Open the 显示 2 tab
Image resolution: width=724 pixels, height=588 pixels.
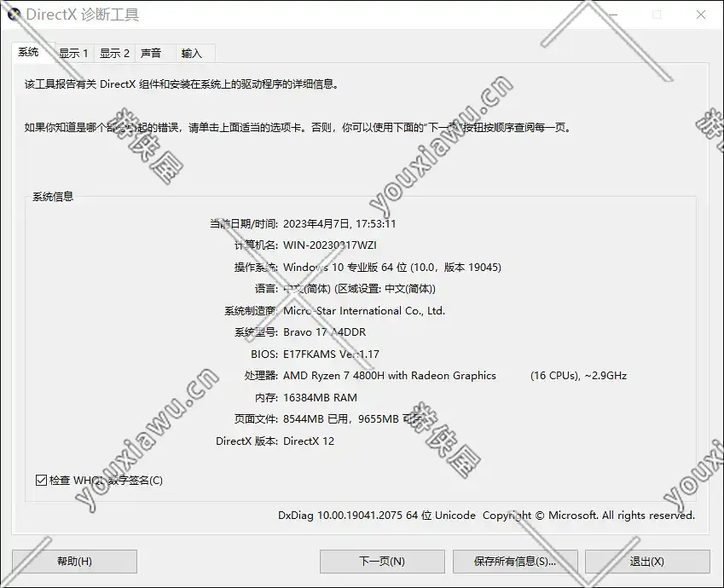pyautogui.click(x=114, y=53)
